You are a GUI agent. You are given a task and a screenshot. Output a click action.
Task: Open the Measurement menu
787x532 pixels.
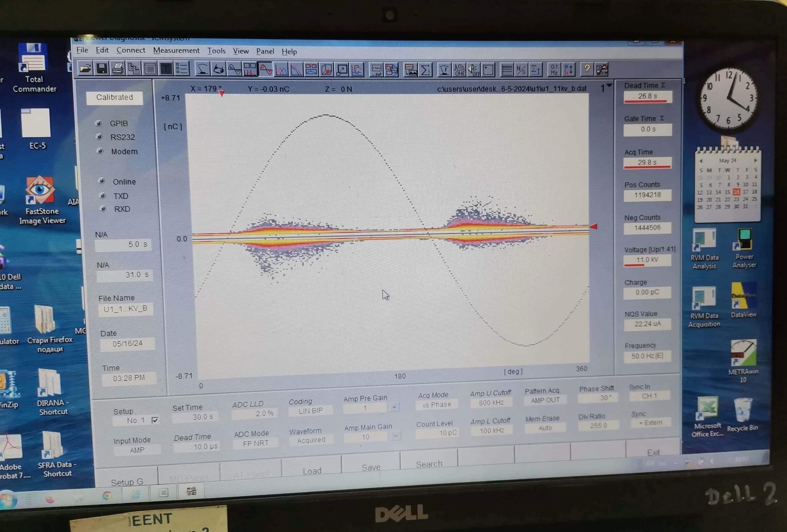pos(176,51)
